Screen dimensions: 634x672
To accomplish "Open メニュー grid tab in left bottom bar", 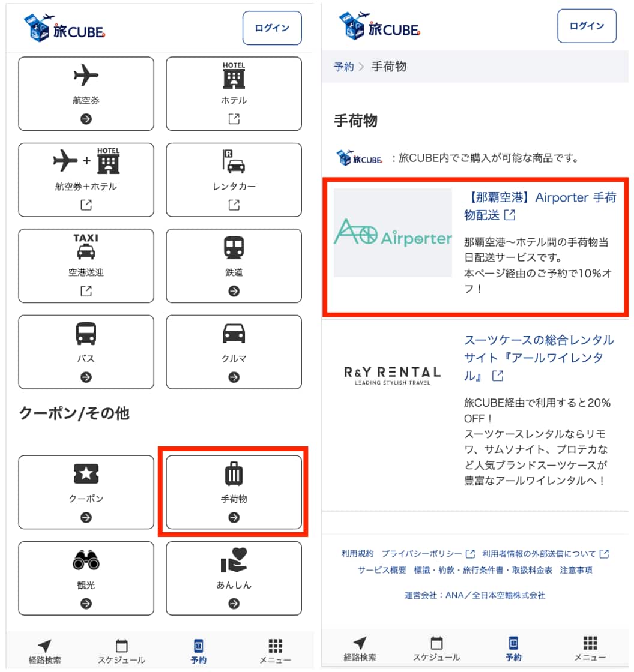I will 275,652.
